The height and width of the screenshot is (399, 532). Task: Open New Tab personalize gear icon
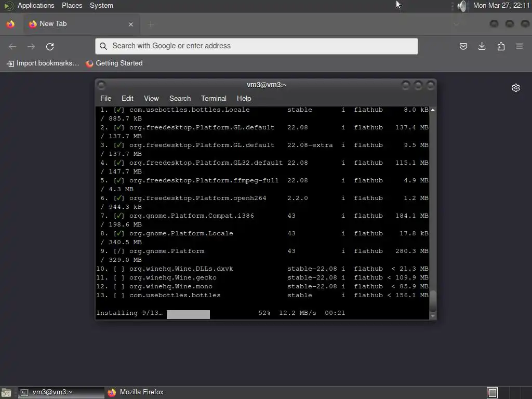[516, 88]
